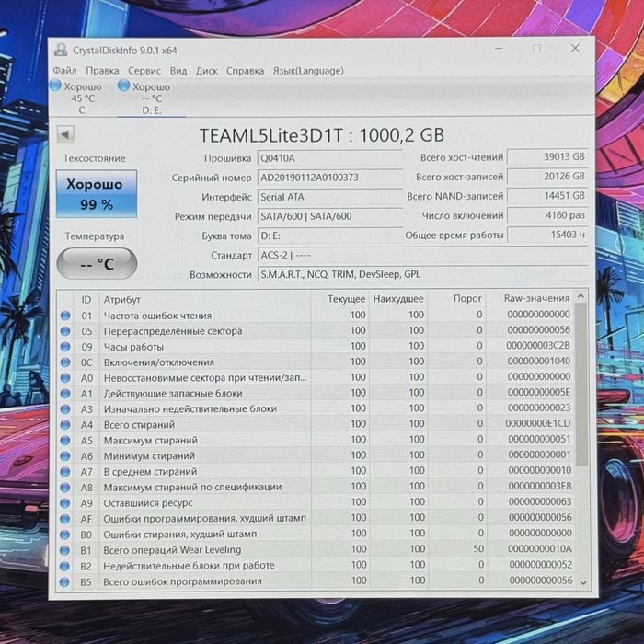Click status icon for AF row
644x644 pixels.
tap(65, 519)
